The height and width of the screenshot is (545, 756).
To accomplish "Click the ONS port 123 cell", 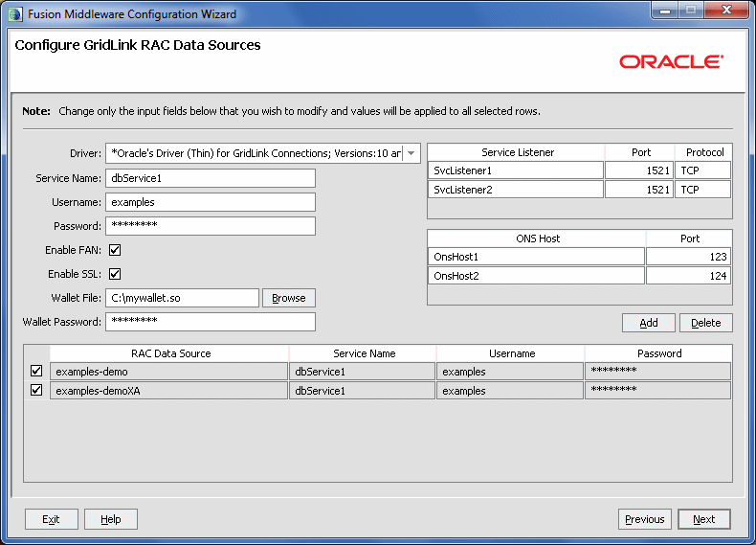I will coord(688,257).
